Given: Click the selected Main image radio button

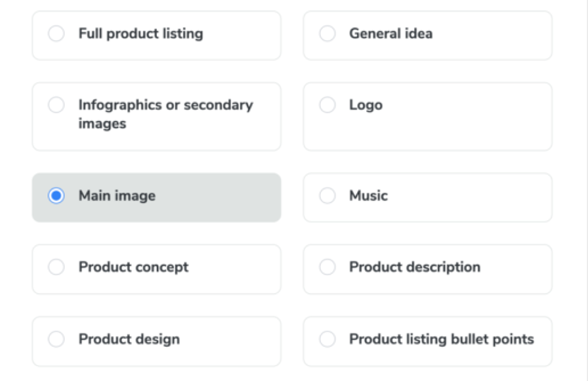Looking at the screenshot, I should pos(56,196).
